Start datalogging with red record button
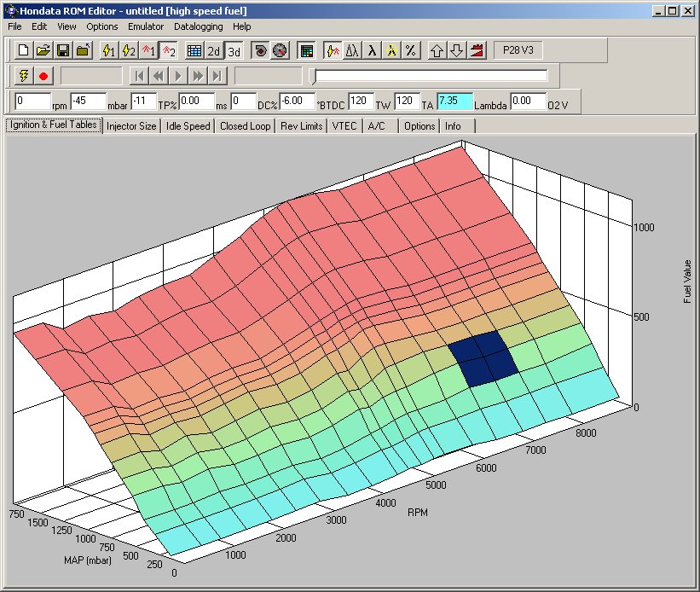The height and width of the screenshot is (592, 700). click(x=43, y=76)
